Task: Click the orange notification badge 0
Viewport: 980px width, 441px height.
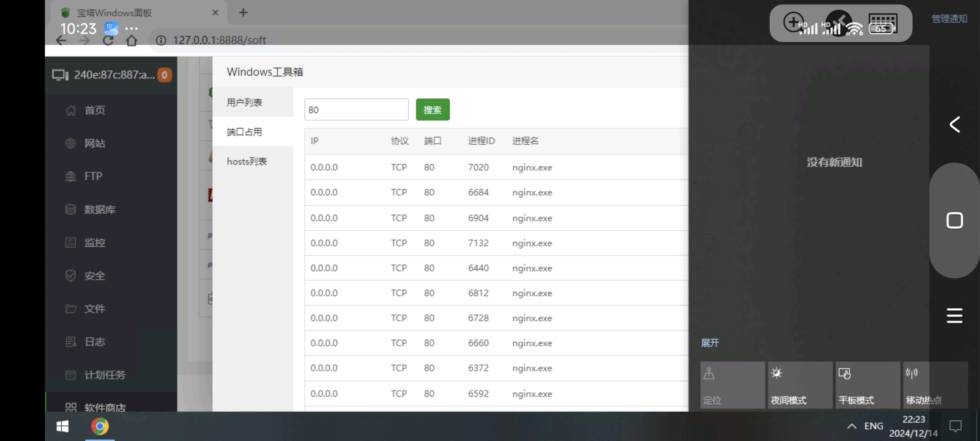Action: (165, 75)
